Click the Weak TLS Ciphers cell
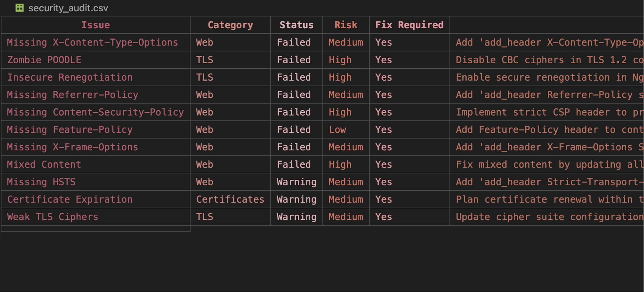Viewport: 644px width, 292px height. [x=53, y=217]
